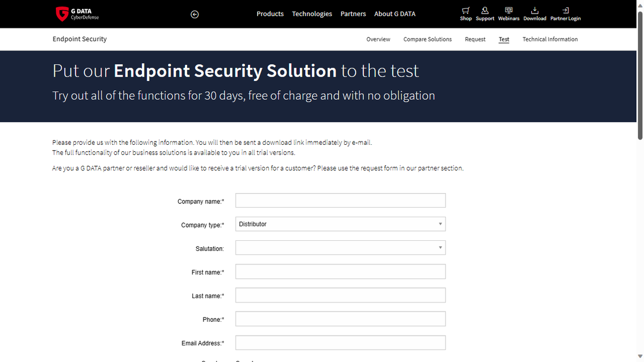The width and height of the screenshot is (644, 362).
Task: Switch to the Overview tab
Action: pyautogui.click(x=378, y=39)
